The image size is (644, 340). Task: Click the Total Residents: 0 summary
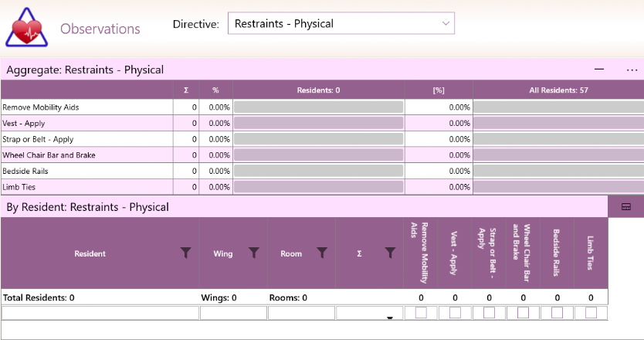coord(39,297)
